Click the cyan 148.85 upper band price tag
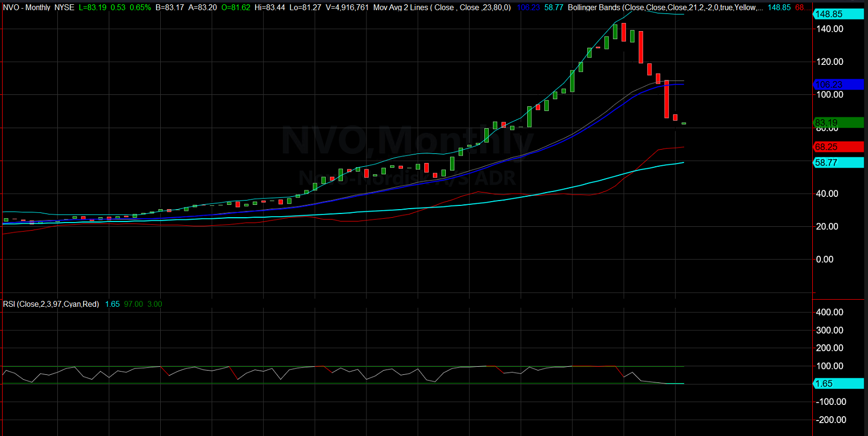The width and height of the screenshot is (868, 436). pyautogui.click(x=839, y=14)
